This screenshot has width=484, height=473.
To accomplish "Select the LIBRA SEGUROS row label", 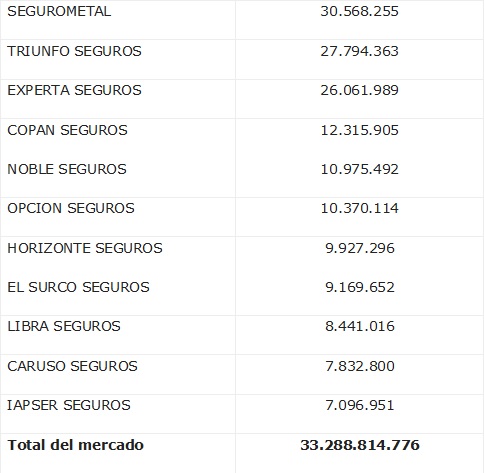I will (x=64, y=326).
